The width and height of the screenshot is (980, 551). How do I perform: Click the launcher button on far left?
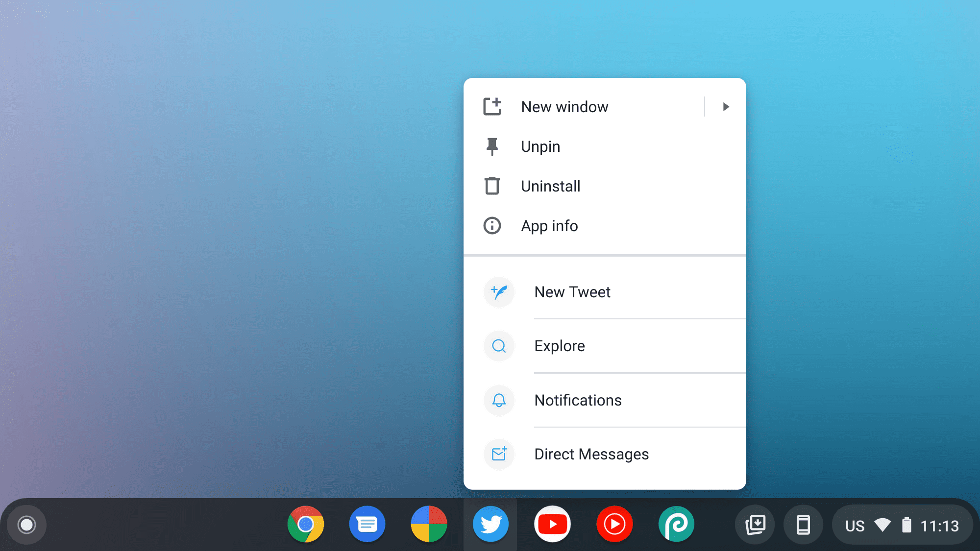pyautogui.click(x=27, y=524)
